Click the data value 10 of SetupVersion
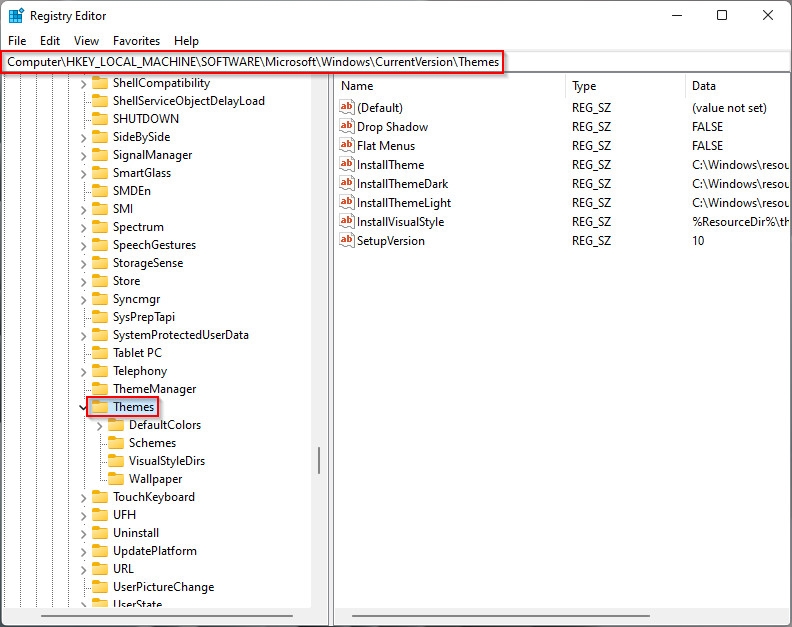The image size is (792, 627). click(x=698, y=240)
